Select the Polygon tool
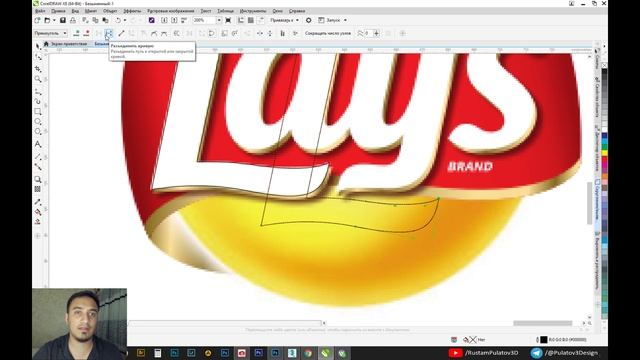The width and height of the screenshot is (640, 360). click(38, 131)
